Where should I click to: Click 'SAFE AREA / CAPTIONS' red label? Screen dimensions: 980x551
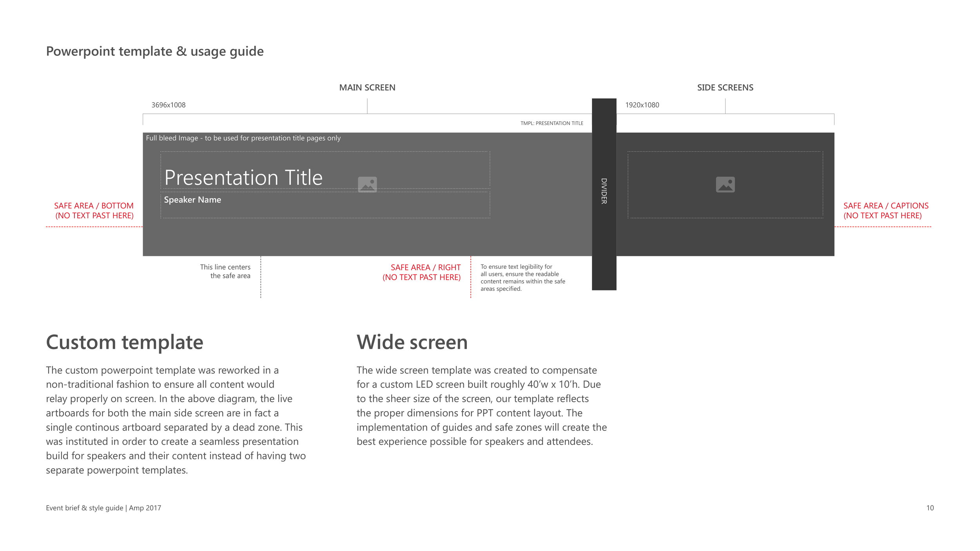pos(886,210)
